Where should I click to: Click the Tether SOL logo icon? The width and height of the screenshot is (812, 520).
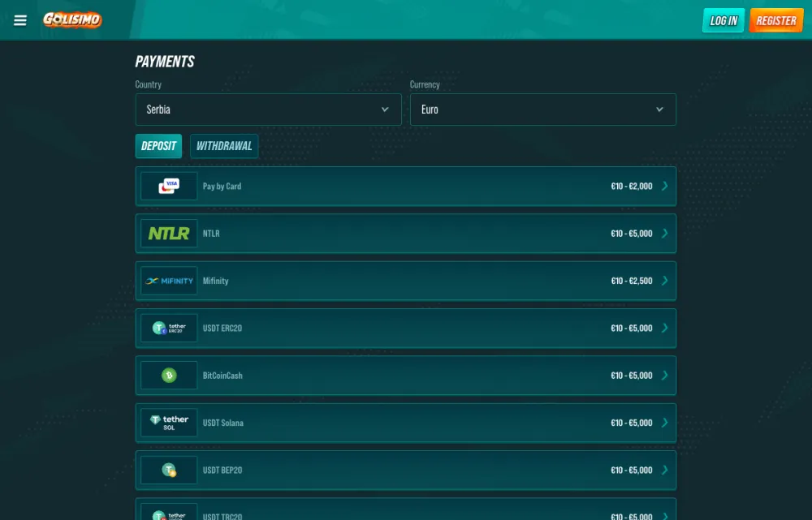click(x=169, y=423)
